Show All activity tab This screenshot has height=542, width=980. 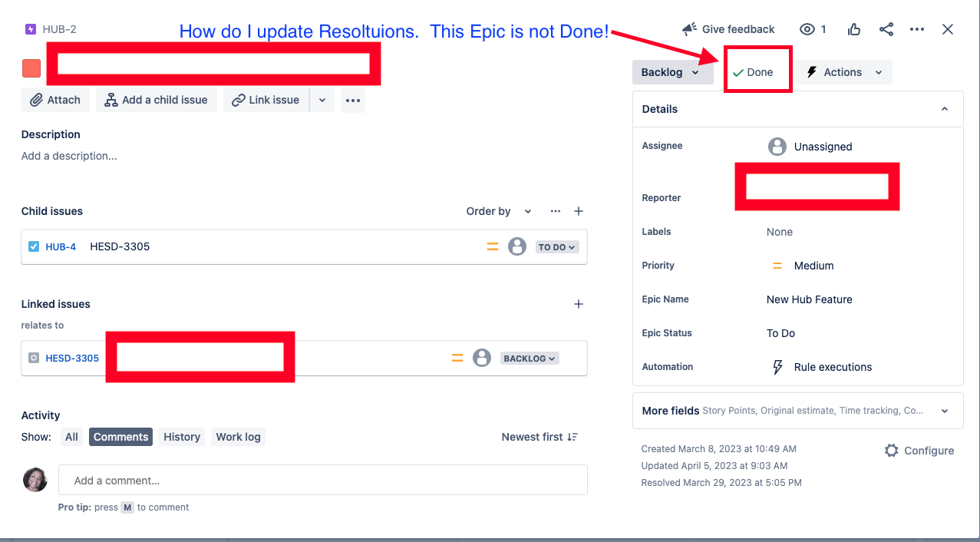click(x=71, y=437)
